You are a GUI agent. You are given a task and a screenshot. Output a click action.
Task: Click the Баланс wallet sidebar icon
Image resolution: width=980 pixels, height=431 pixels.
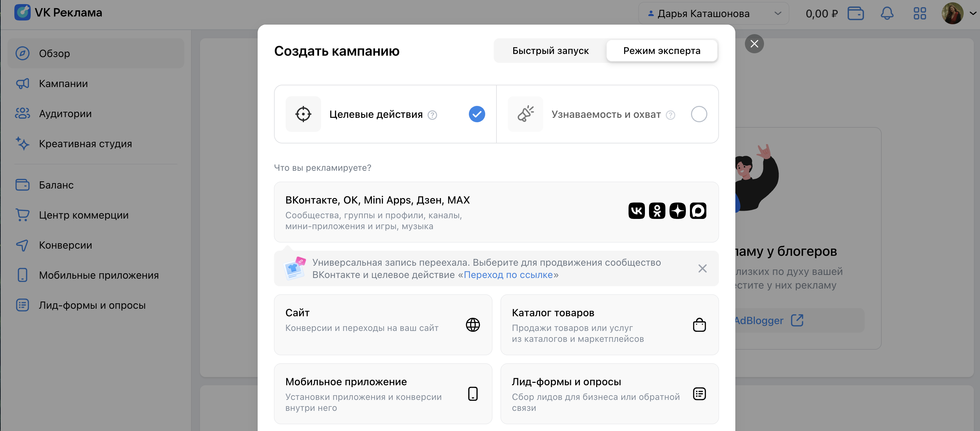click(x=23, y=185)
